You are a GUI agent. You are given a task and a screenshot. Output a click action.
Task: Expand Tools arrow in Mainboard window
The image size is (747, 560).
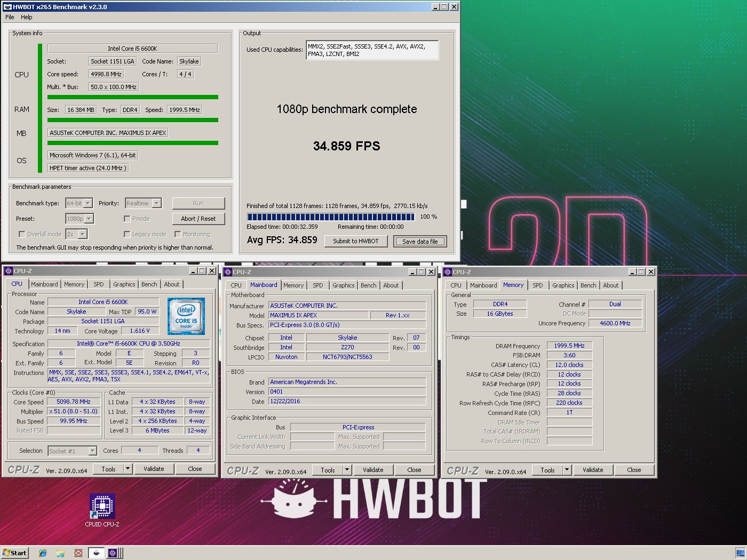click(347, 470)
